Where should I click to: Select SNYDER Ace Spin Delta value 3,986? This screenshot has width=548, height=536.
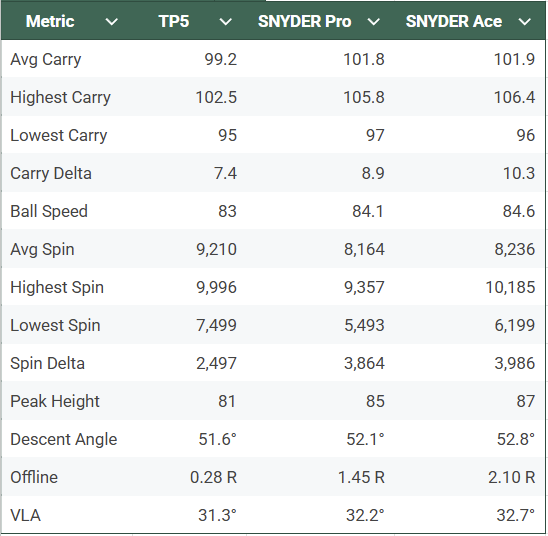coord(514,363)
